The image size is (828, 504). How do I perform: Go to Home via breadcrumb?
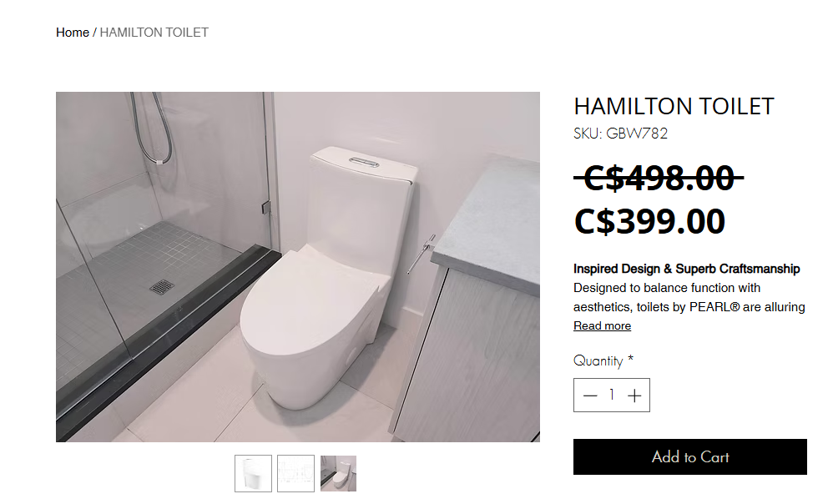73,33
